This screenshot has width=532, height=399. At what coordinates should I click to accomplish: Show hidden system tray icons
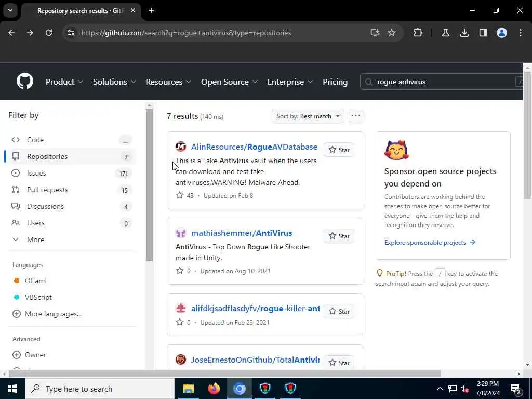pos(440,389)
